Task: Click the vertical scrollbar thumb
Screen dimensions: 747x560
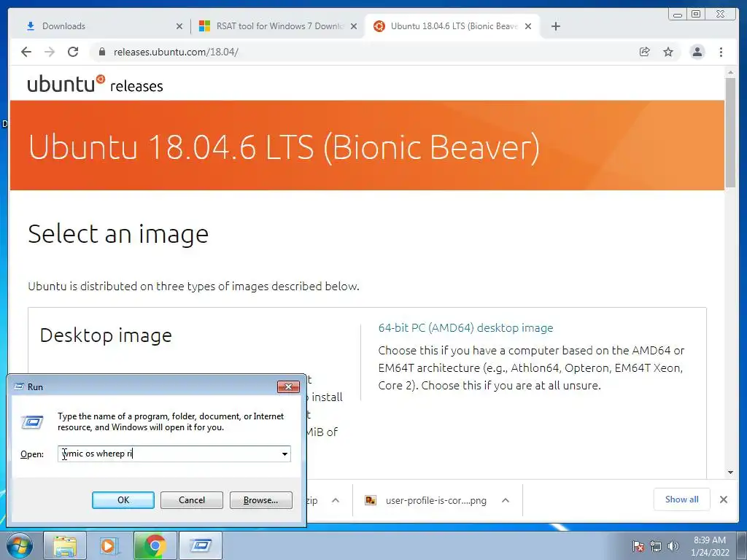Action: tap(730, 133)
